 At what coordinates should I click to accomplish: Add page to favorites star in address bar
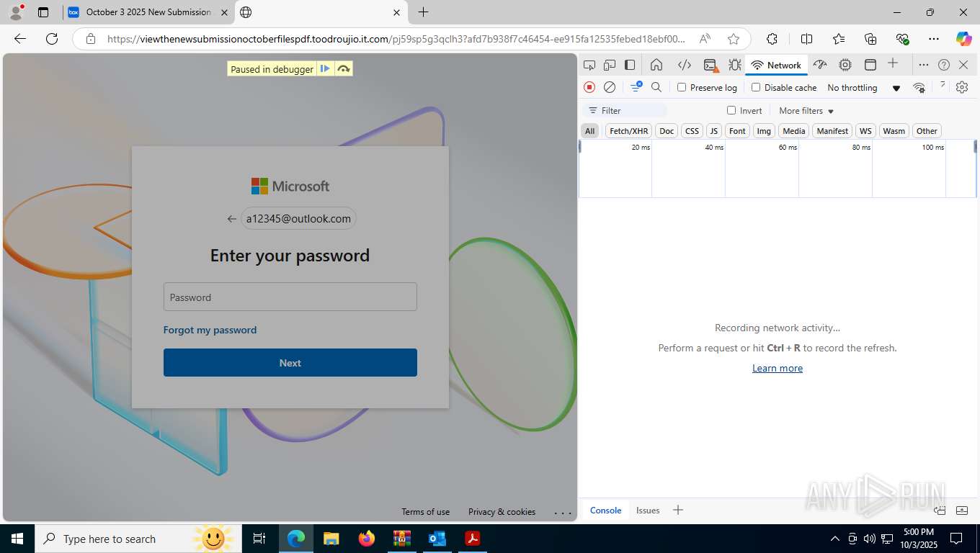pos(734,39)
